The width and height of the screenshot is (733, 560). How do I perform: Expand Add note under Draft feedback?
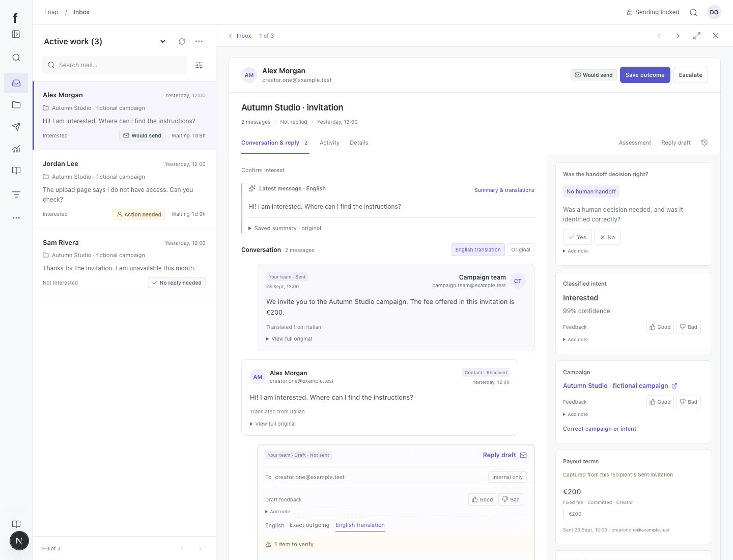tap(277, 512)
